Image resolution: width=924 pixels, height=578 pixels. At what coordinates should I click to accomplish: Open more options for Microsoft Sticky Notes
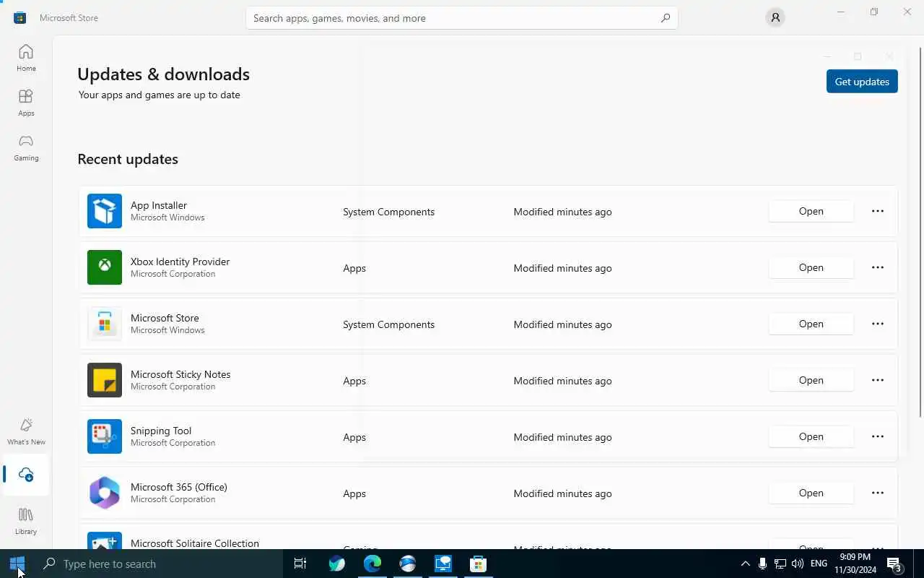click(878, 380)
